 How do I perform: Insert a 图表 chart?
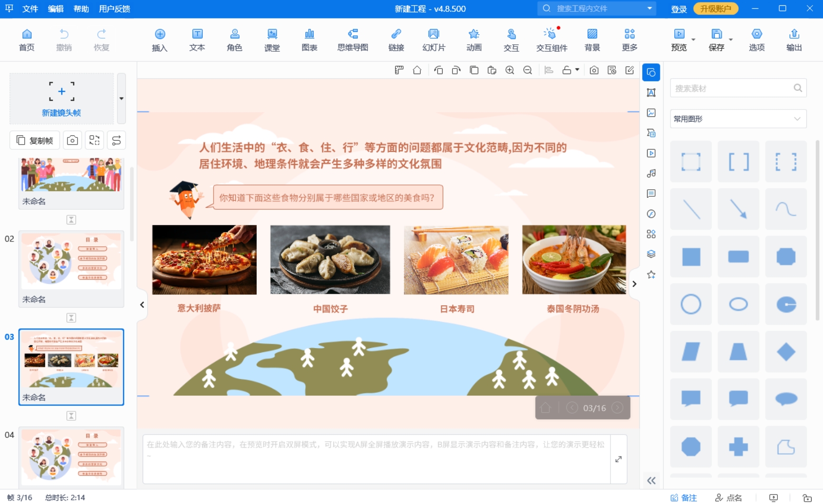(310, 40)
